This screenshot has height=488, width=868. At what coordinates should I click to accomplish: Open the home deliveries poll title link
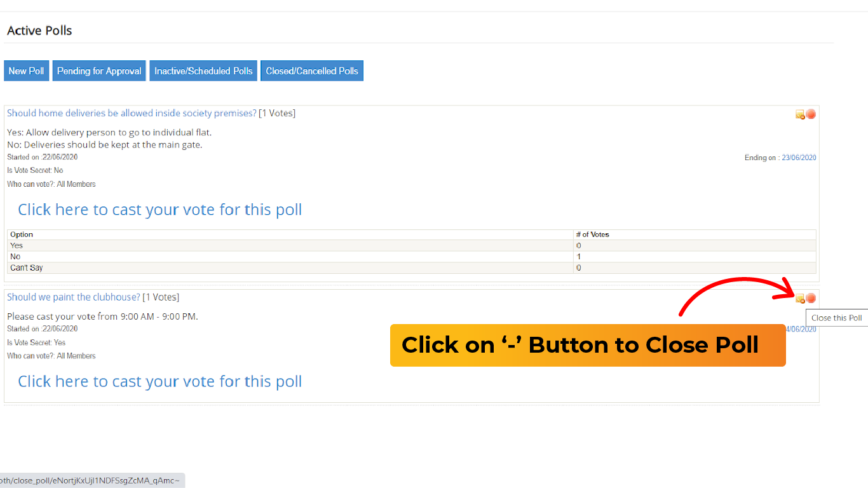tap(132, 113)
